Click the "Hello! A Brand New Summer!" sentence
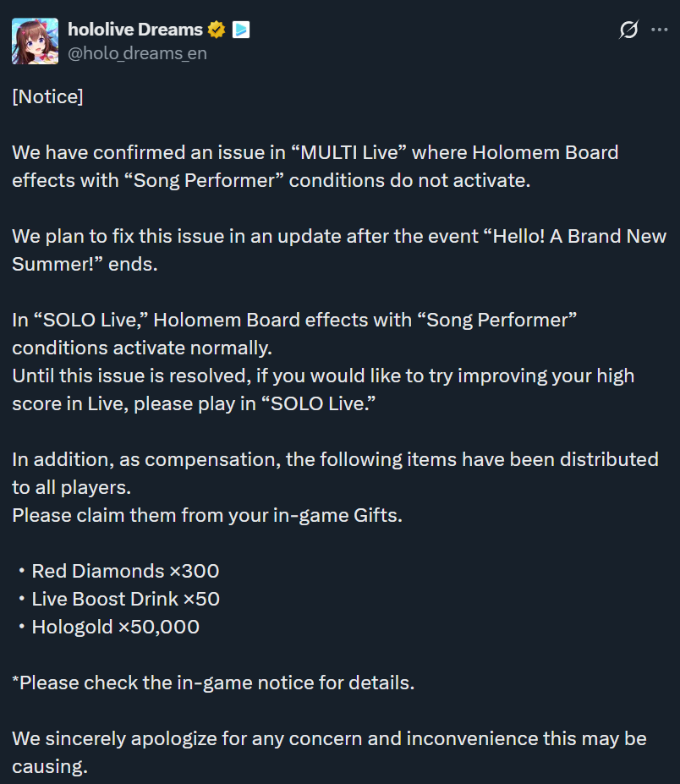The image size is (680, 784). pyautogui.click(x=339, y=250)
